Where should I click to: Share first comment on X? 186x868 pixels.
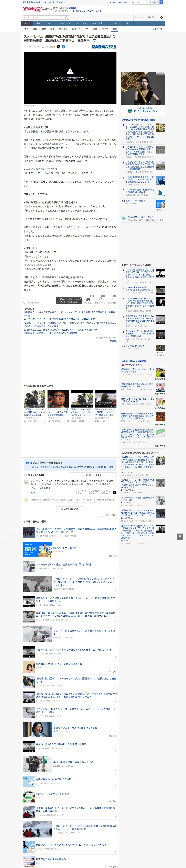[x=115, y=492]
